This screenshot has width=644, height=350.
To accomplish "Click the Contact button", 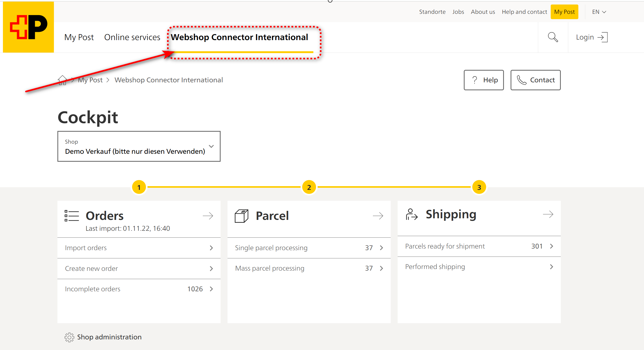I will 535,80.
